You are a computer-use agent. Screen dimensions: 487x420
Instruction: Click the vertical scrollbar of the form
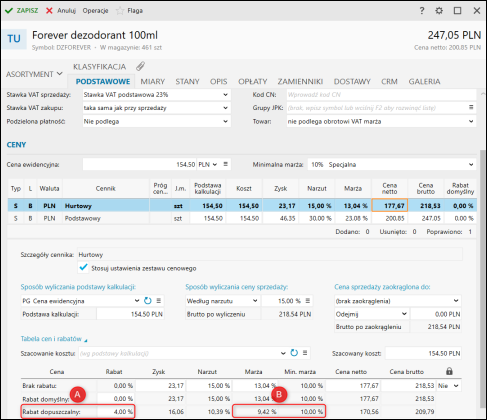click(482, 278)
